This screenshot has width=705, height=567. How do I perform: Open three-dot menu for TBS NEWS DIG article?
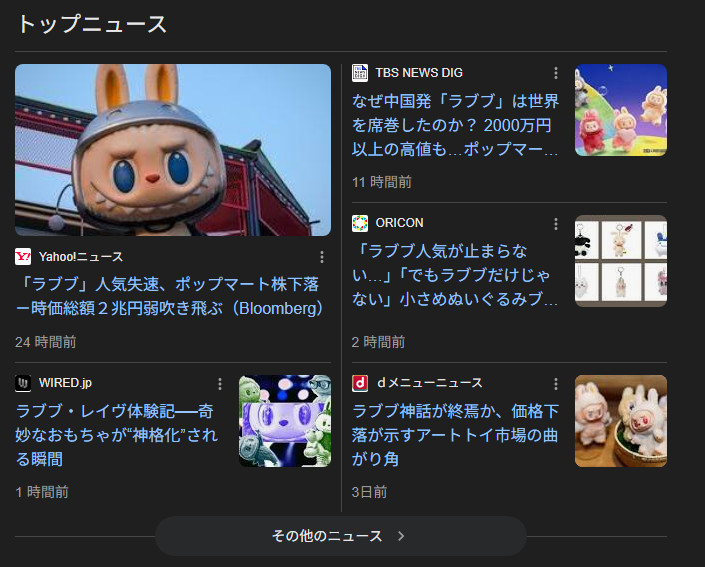tap(556, 73)
